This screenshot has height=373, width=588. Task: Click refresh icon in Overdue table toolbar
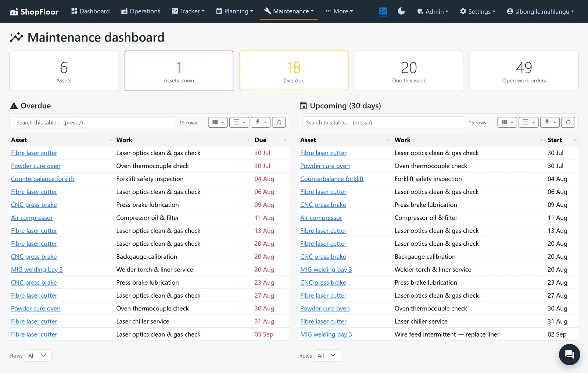pyautogui.click(x=279, y=122)
